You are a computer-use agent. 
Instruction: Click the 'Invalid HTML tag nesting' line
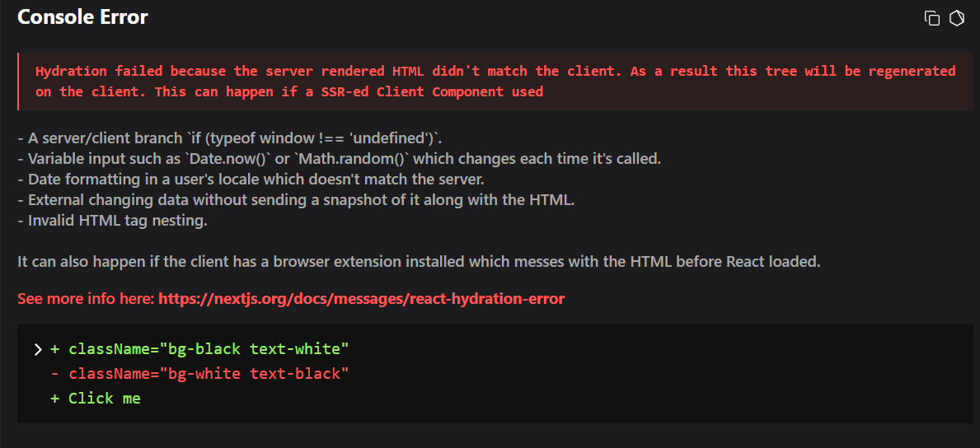pyautogui.click(x=112, y=221)
